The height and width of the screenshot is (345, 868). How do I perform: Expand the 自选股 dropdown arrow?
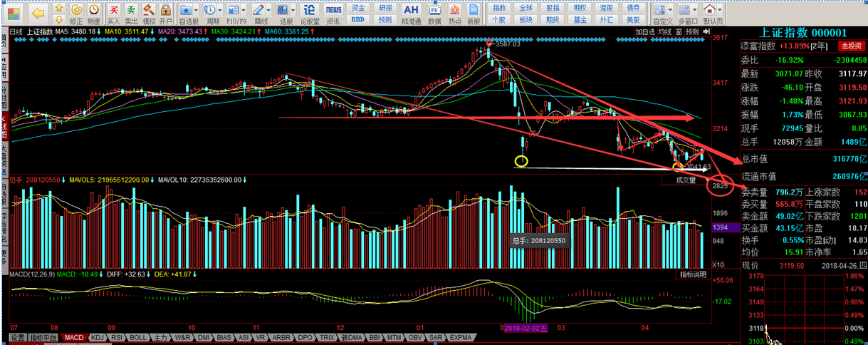195,10
